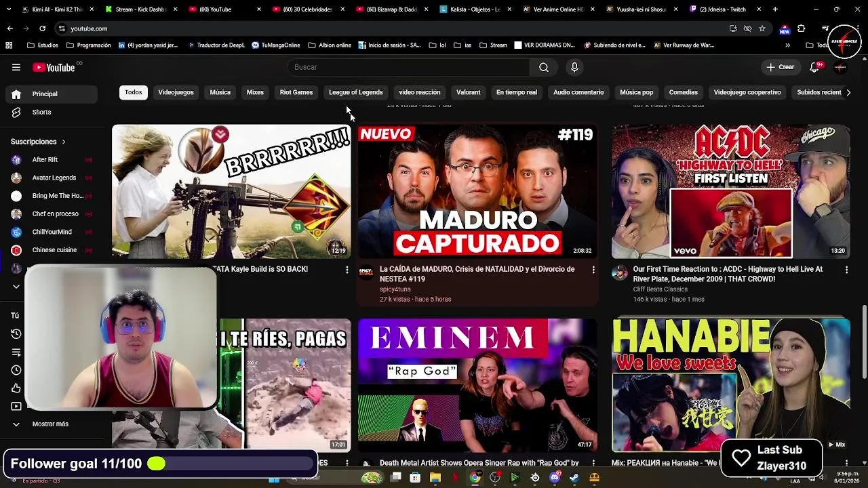The height and width of the screenshot is (488, 868).
Task: Select the Videojuegos filter chip
Action: 176,92
